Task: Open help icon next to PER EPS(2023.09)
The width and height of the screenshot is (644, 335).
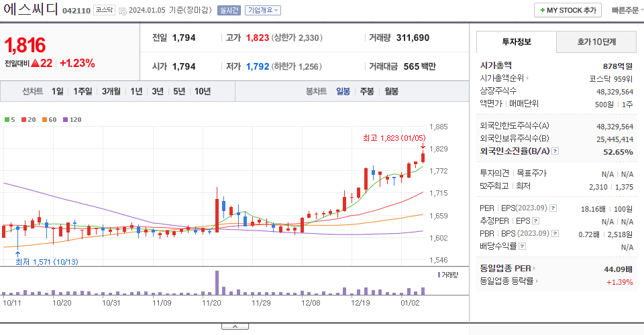Action: (x=553, y=208)
